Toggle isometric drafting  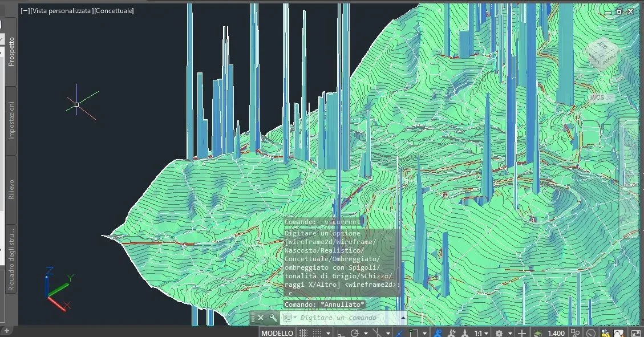coord(377,333)
